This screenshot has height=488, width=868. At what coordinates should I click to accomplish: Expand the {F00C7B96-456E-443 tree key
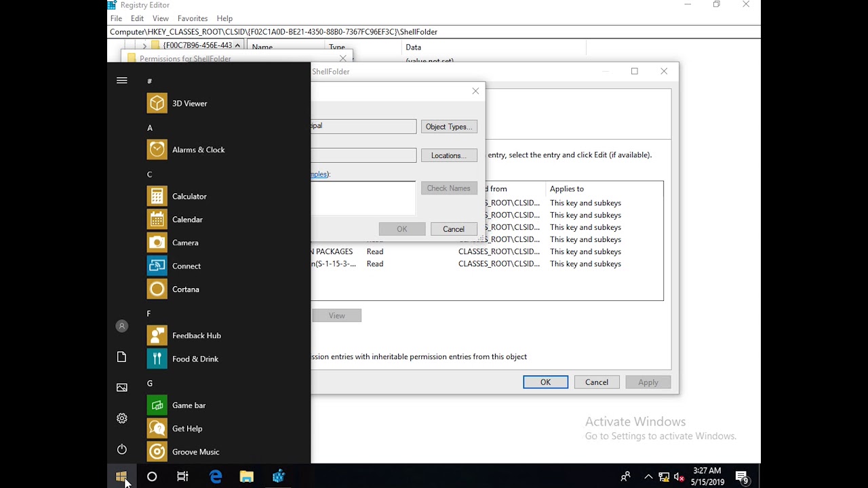144,45
